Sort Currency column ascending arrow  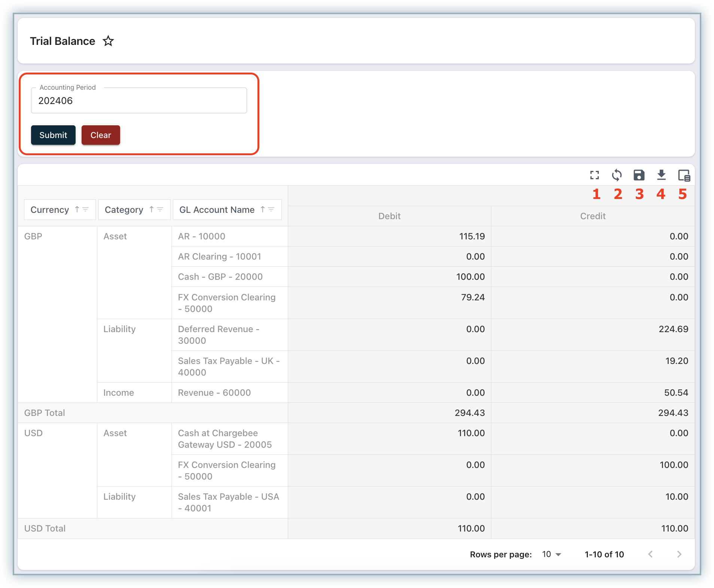pyautogui.click(x=77, y=209)
